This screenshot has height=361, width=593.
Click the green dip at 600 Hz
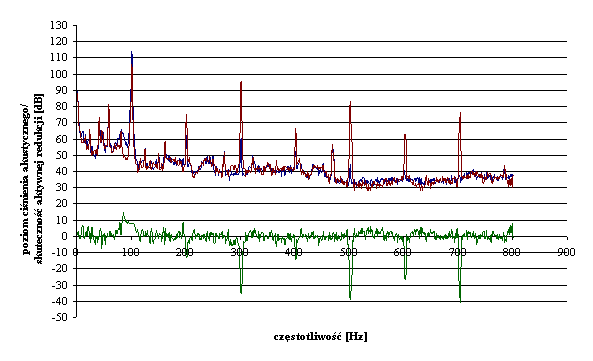[405, 279]
